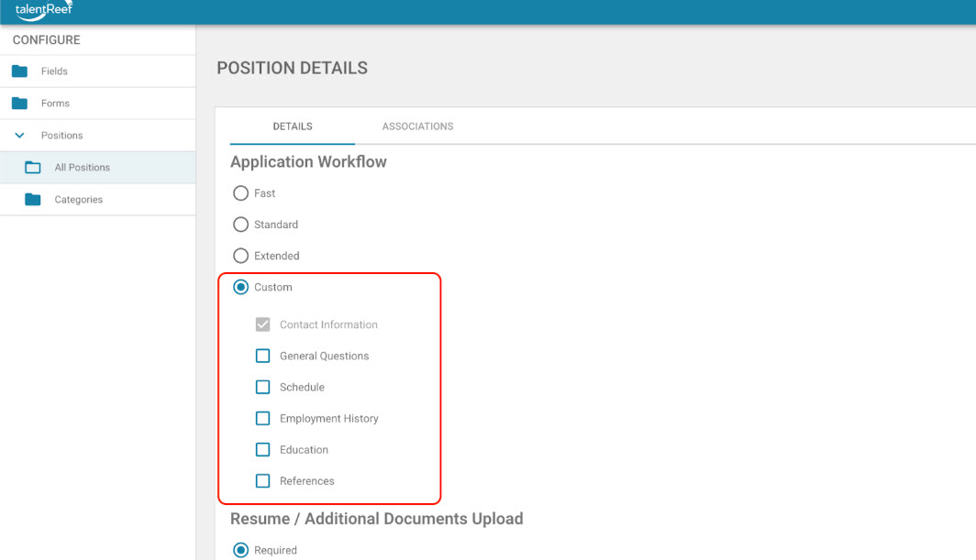The image size is (976, 560).
Task: Collapse the Positions chevron
Action: tap(19, 136)
